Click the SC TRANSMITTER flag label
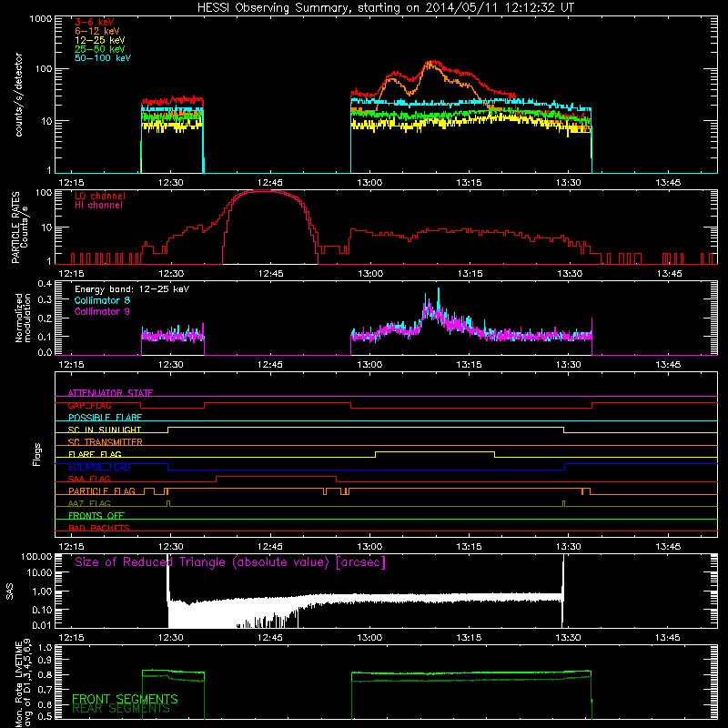The width and height of the screenshot is (728, 728). (106, 442)
